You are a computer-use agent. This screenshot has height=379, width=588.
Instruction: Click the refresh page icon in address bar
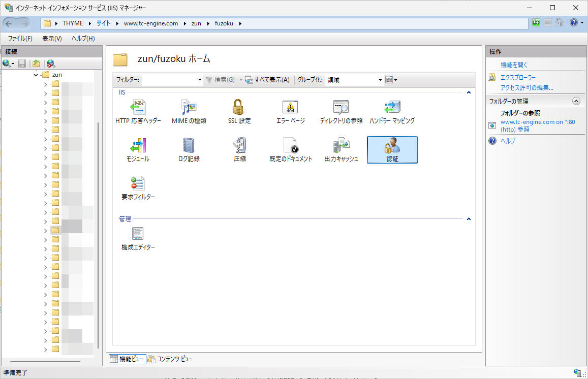[536, 23]
